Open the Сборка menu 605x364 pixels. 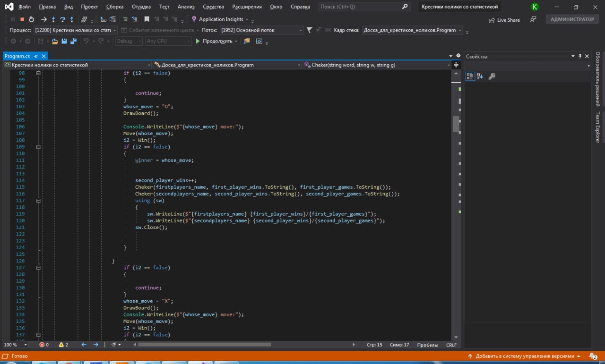(x=115, y=7)
